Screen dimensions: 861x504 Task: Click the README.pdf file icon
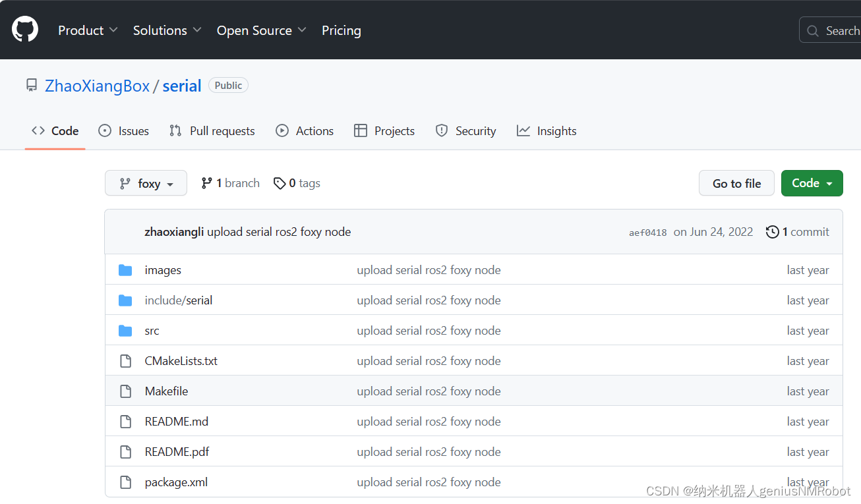click(x=125, y=452)
